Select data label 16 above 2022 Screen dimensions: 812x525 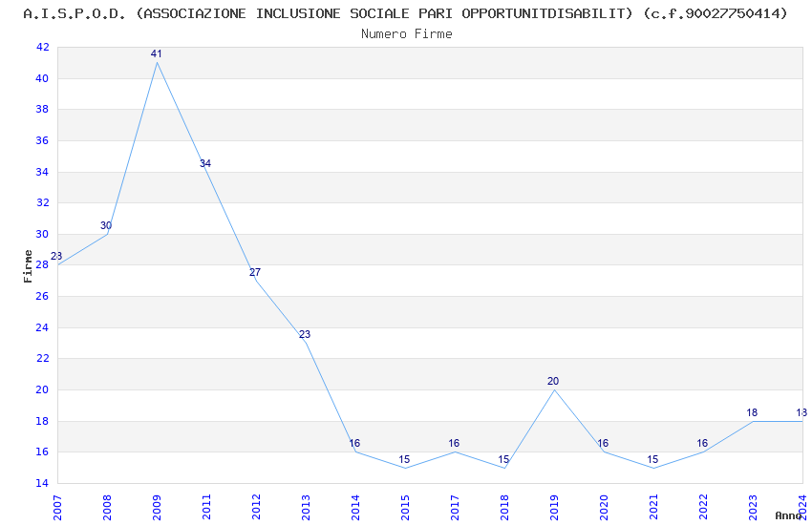pos(702,443)
